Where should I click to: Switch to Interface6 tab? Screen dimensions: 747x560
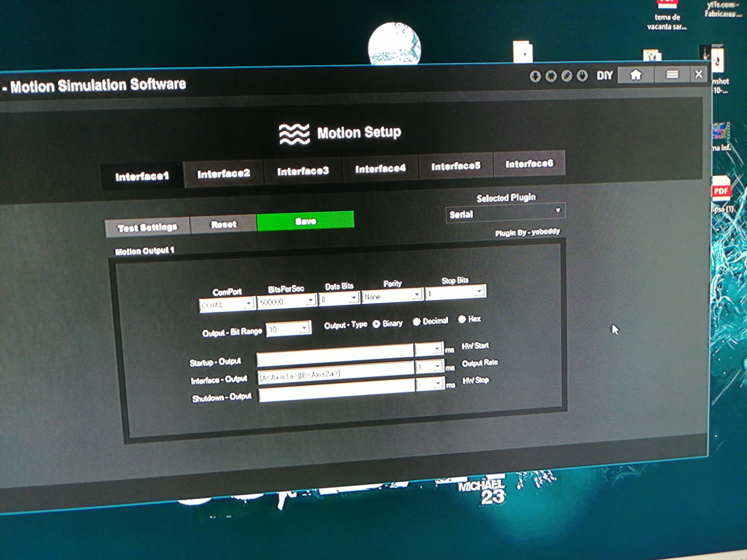[x=529, y=164]
